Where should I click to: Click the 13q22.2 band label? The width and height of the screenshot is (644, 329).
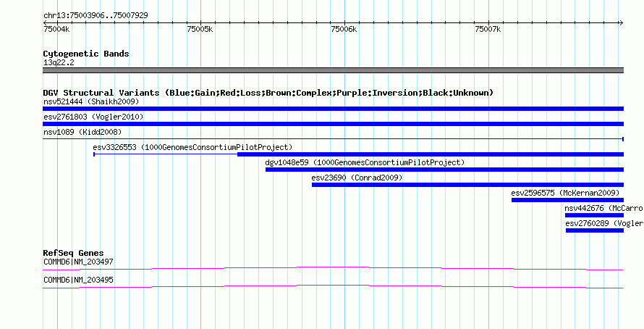point(59,63)
